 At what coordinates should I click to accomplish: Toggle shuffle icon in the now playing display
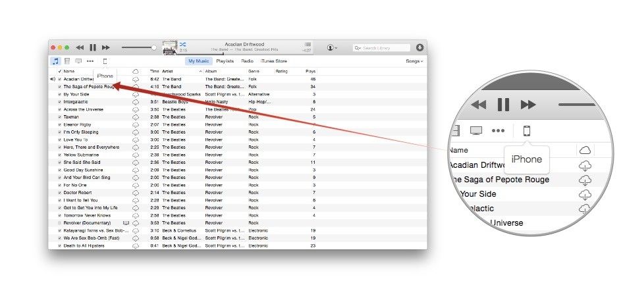click(182, 43)
